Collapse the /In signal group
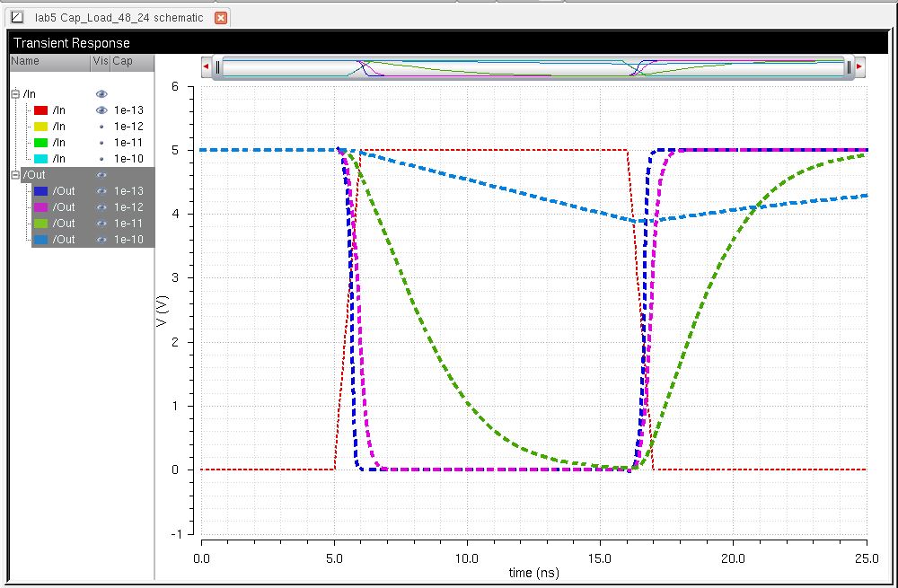This screenshot has height=588, width=898. tap(15, 94)
